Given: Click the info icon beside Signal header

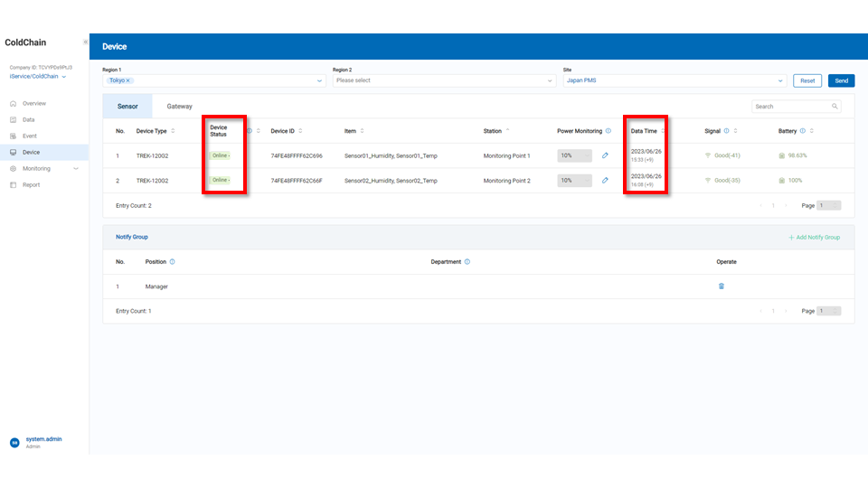Looking at the screenshot, I should [726, 131].
